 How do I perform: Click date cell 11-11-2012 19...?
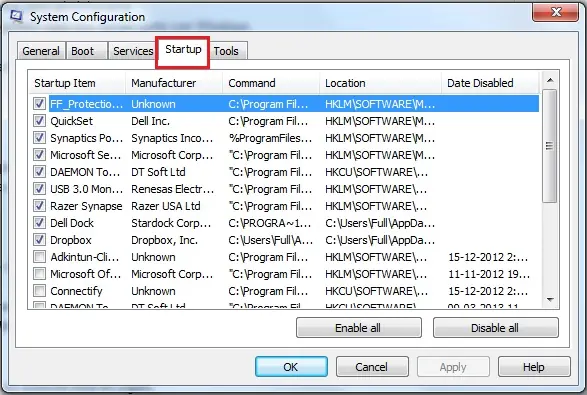[489, 274]
